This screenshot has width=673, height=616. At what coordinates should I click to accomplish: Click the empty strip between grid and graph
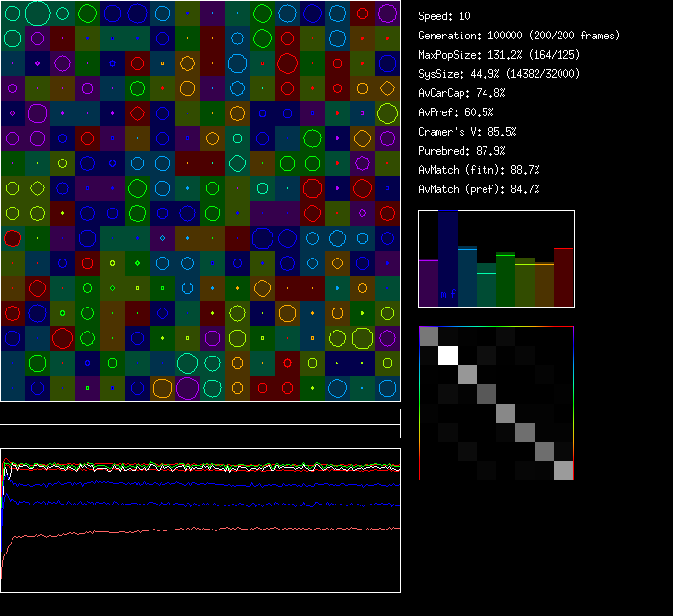coord(200,413)
